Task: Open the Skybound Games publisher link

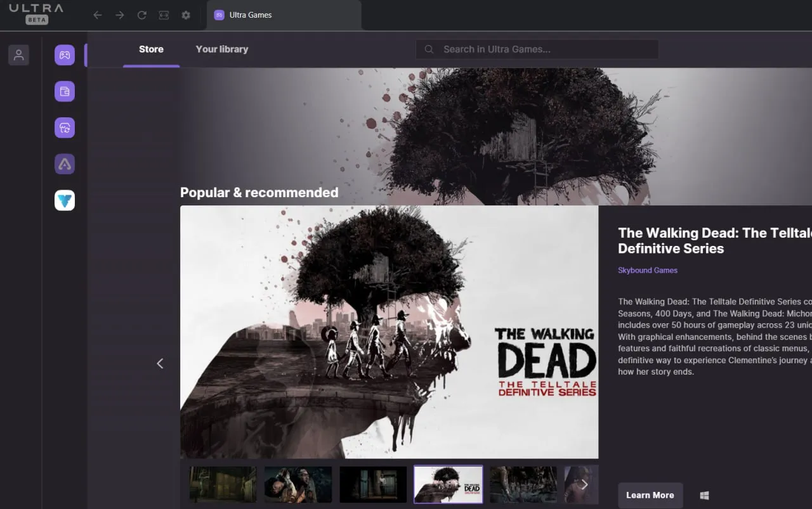Action: pos(648,270)
